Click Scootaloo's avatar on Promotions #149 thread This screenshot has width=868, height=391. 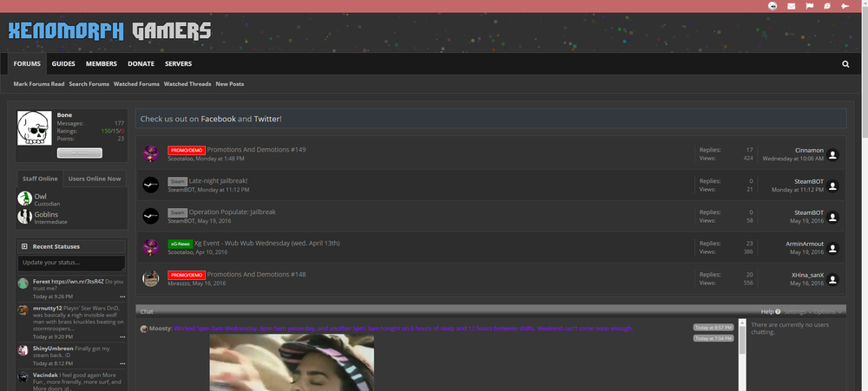[150, 153]
